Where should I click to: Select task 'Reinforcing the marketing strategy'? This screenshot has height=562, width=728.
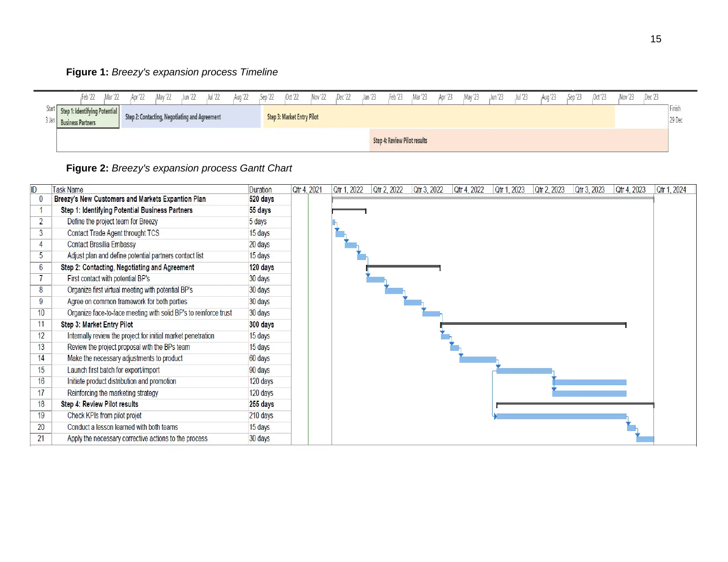click(112, 393)
